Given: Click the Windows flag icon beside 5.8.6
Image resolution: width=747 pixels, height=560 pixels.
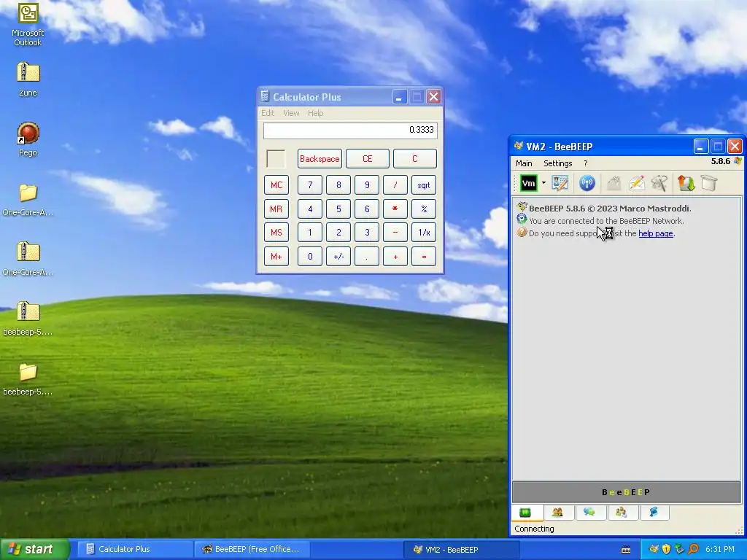Looking at the screenshot, I should pyautogui.click(x=738, y=161).
